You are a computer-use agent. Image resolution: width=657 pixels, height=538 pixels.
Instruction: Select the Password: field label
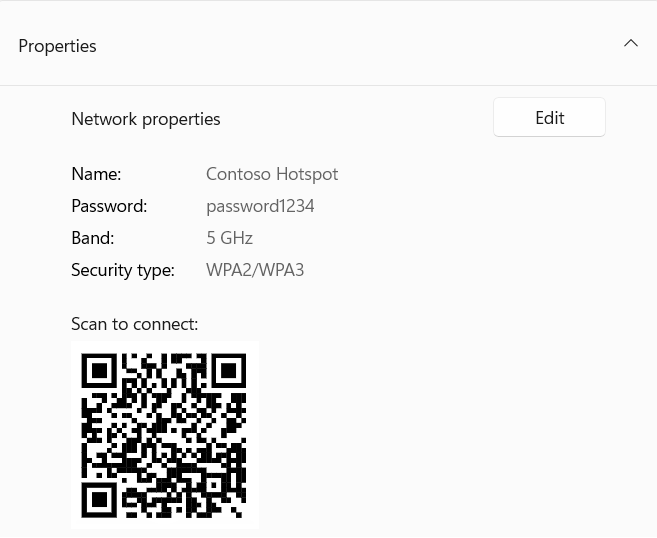click(109, 206)
